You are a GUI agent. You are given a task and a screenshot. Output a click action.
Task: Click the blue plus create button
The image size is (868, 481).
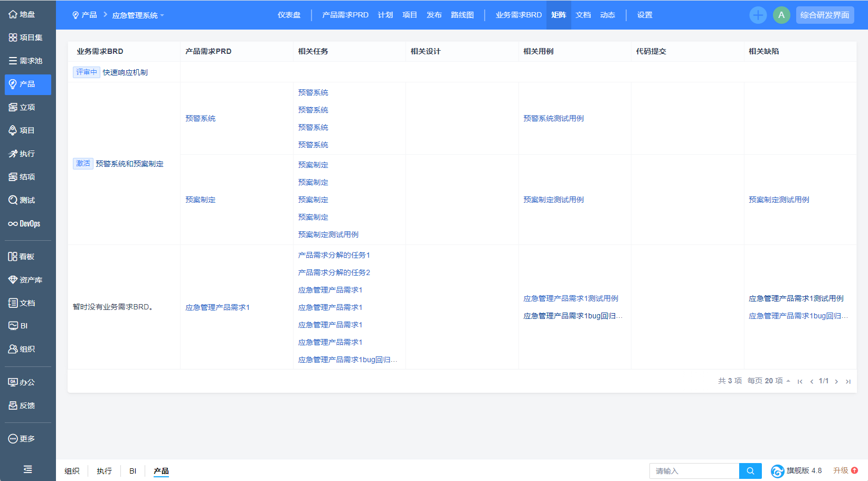(x=758, y=15)
